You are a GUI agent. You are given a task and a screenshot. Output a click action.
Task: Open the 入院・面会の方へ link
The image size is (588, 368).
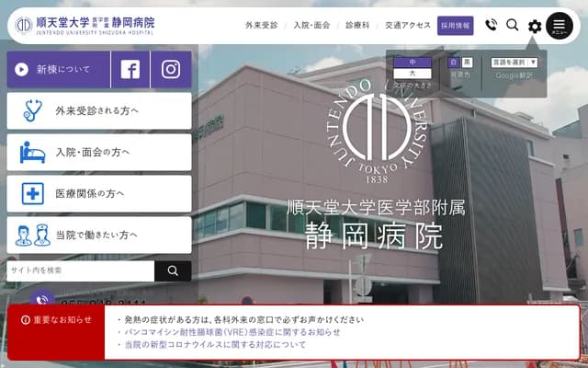pyautogui.click(x=99, y=152)
